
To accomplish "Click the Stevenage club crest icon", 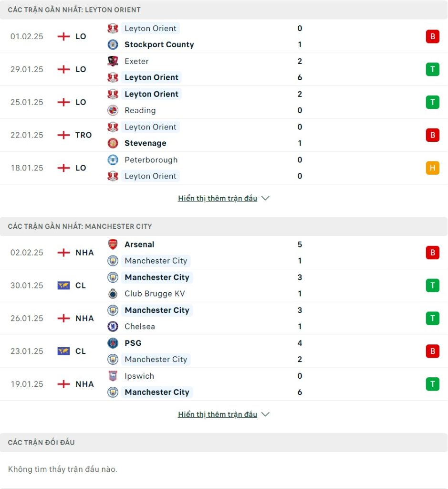I will pyautogui.click(x=113, y=143).
